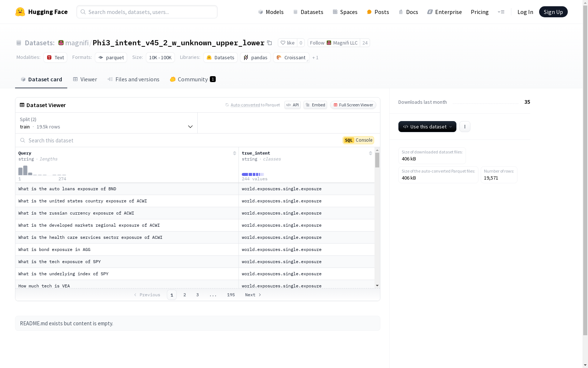588x368 pixels.
Task: Jump to page 195 of the dataset
Action: tap(231, 295)
